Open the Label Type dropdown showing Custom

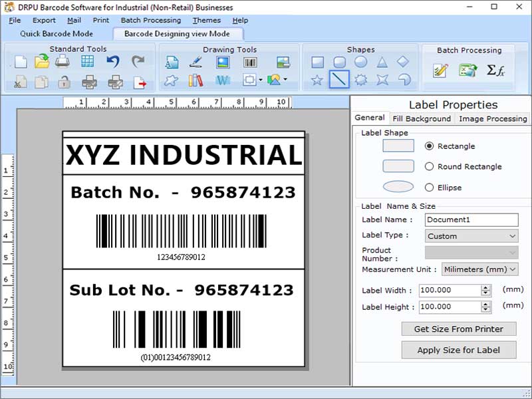[x=511, y=236]
